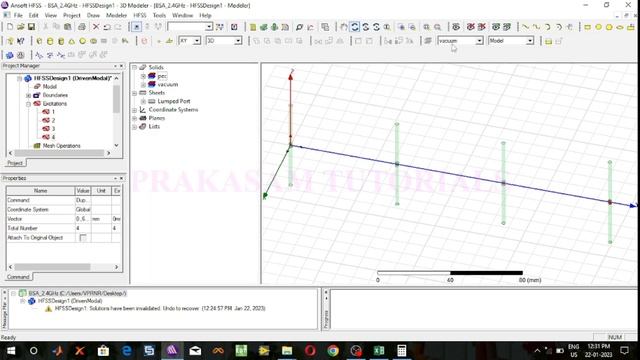
Task: Select Mesh Operations in the project tree
Action: pos(62,146)
